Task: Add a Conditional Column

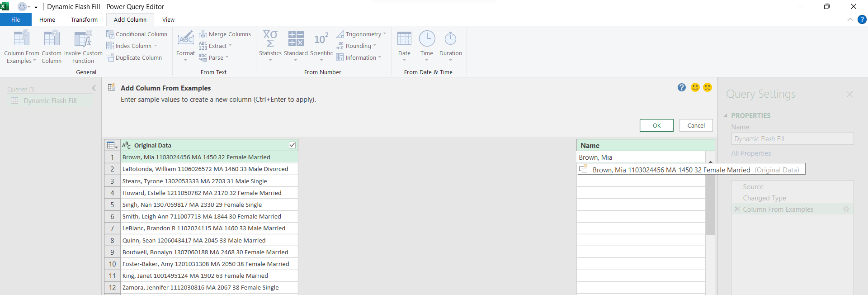Action: (137, 34)
